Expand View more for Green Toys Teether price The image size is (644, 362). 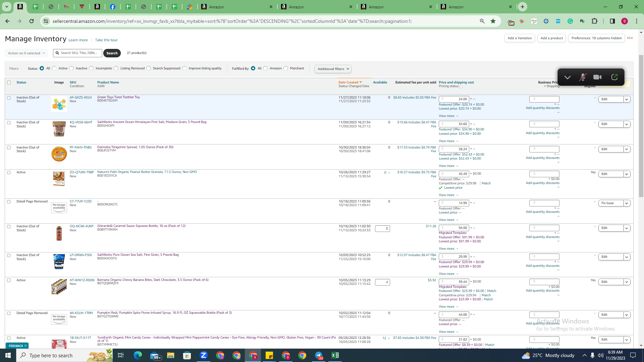(x=448, y=116)
